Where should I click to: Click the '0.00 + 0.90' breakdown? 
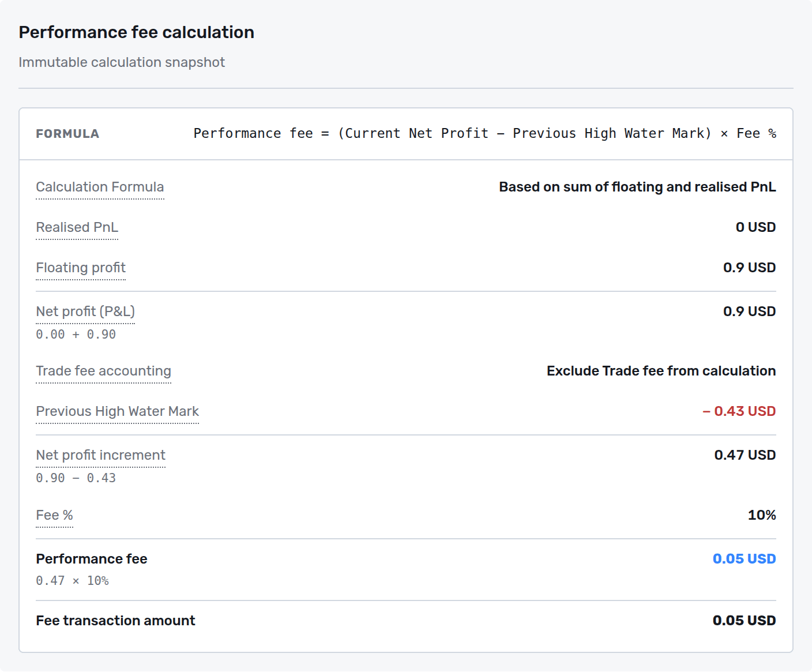pyautogui.click(x=76, y=335)
